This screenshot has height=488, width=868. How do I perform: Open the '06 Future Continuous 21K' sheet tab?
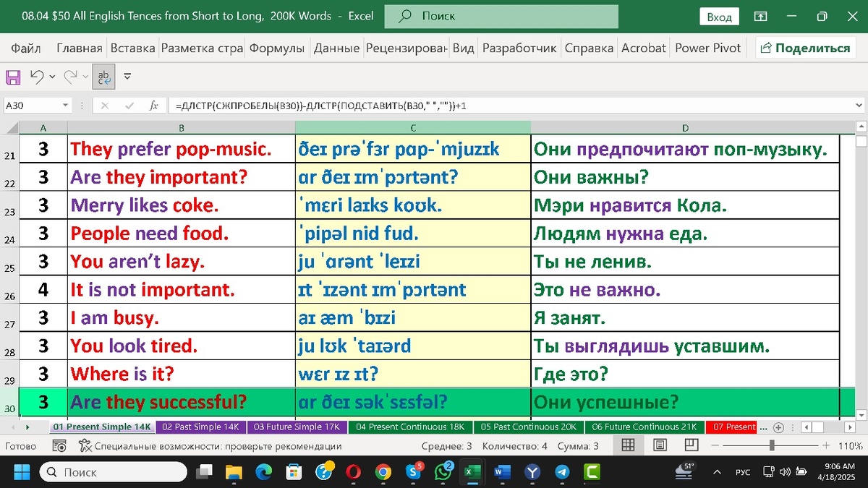pos(643,427)
